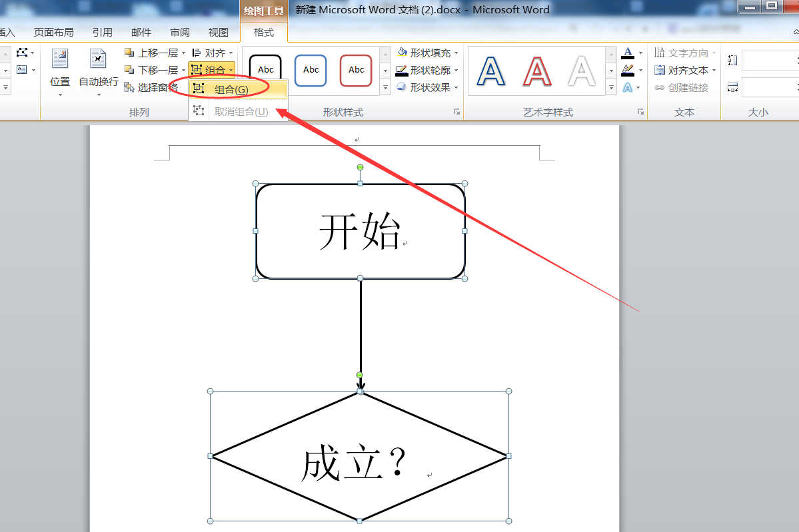Image resolution: width=799 pixels, height=532 pixels.
Task: Click the green rotation handle above 开始
Action: (361, 167)
